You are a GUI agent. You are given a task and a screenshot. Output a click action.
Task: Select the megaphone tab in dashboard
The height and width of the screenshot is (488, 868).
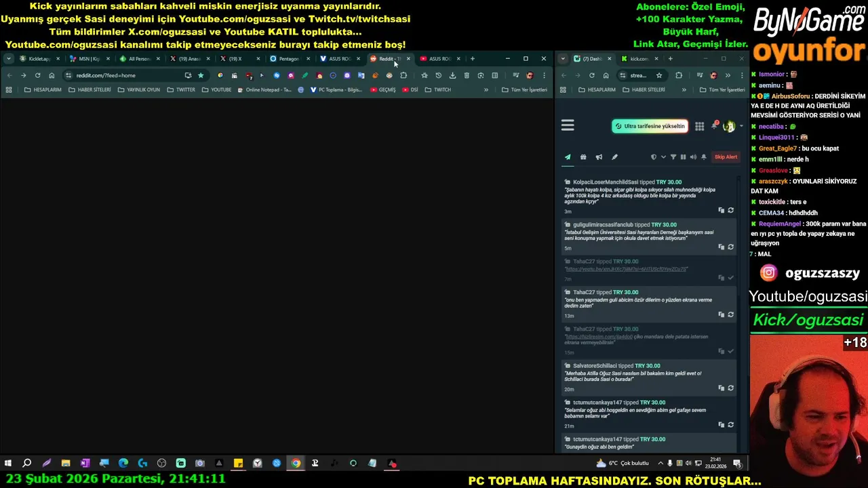click(x=599, y=157)
